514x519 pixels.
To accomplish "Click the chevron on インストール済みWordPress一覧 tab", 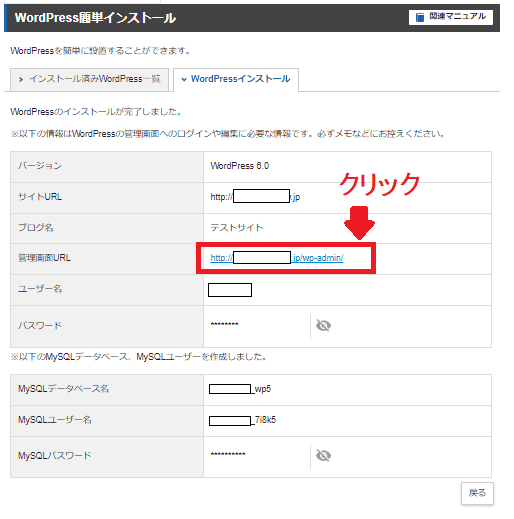I will tap(21, 79).
